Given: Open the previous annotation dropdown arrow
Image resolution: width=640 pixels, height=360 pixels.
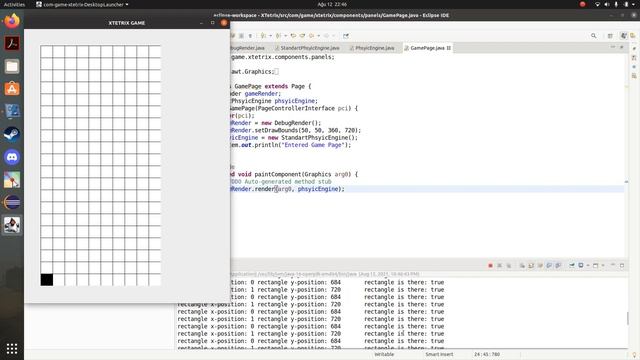Looking at the screenshot, I should pyautogui.click(x=285, y=36).
